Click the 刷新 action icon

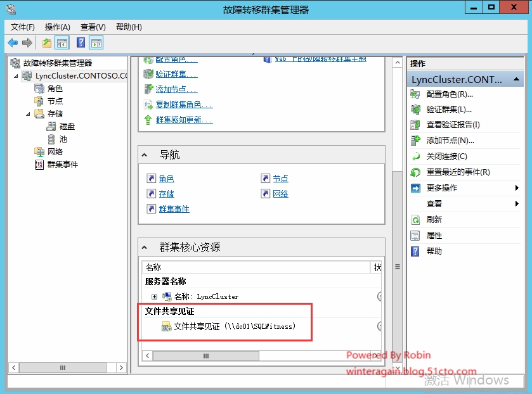pyautogui.click(x=415, y=220)
